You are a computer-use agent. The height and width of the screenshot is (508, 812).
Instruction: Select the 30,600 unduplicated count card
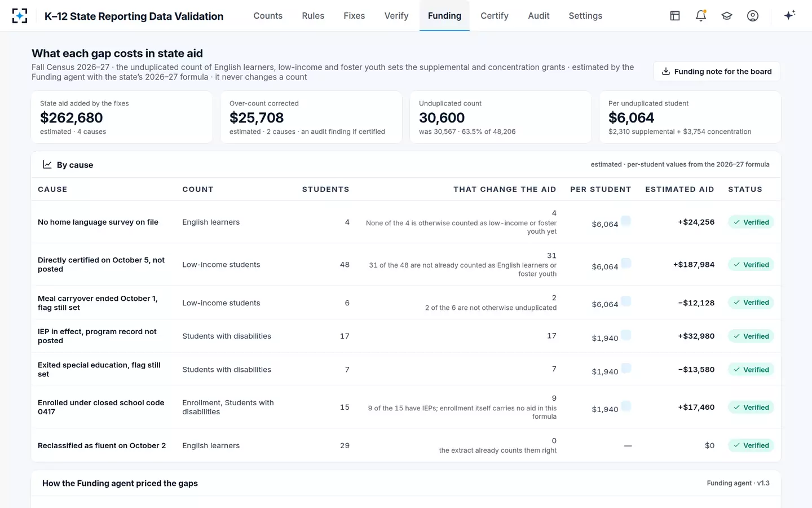click(501, 117)
